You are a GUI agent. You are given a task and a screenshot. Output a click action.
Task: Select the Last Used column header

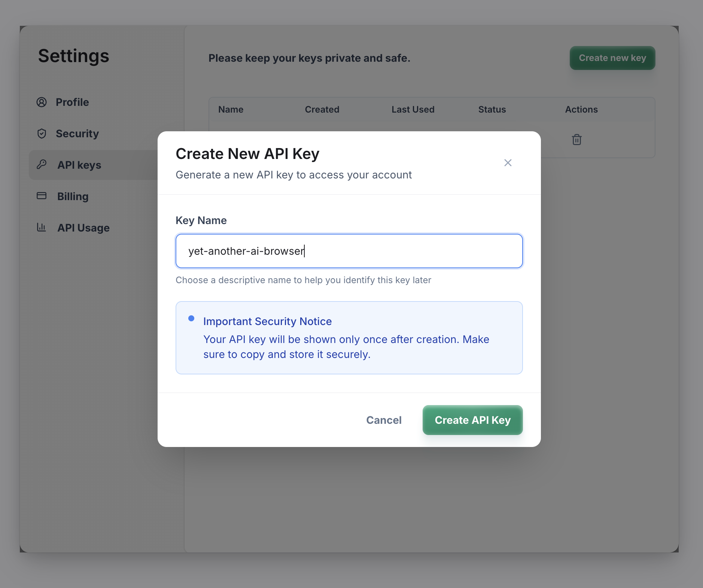(413, 109)
